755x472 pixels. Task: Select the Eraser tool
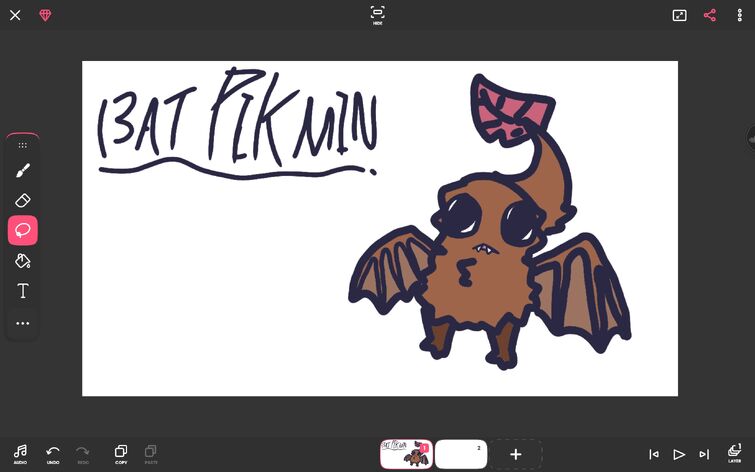coord(23,200)
